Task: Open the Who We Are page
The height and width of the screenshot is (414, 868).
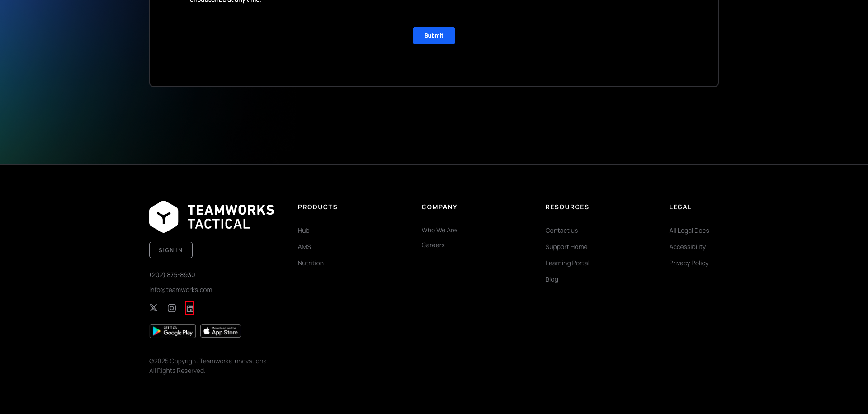Action: 439,230
